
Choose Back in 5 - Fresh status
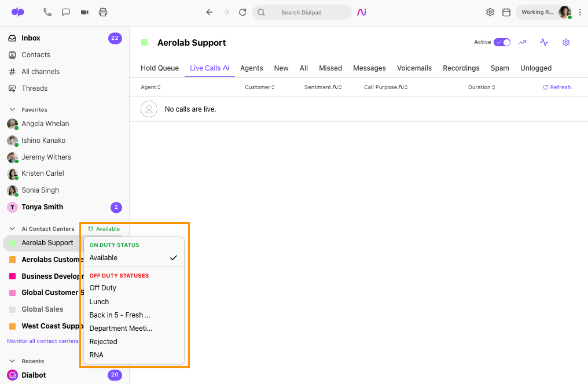click(134, 315)
